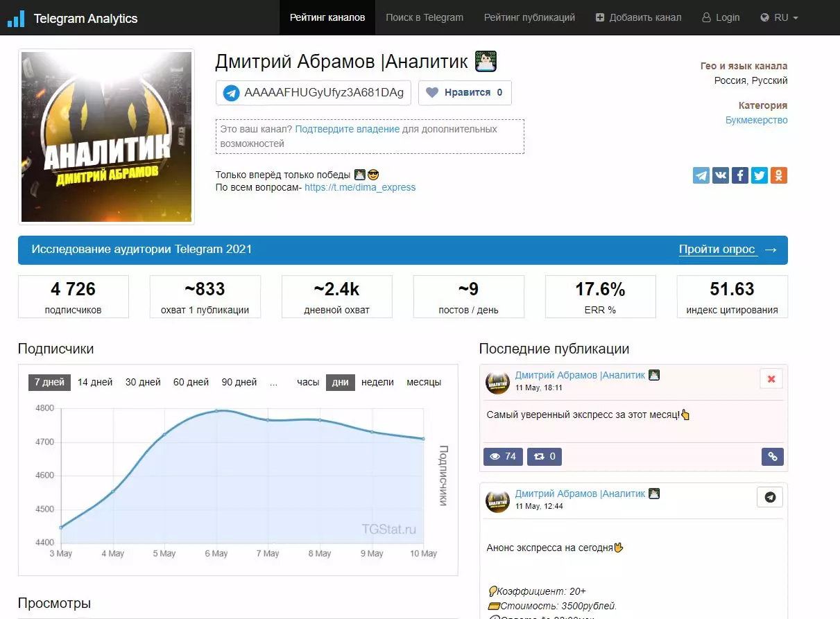Share channel via the Twitter icon
Viewport: 840px width, 619px height.
coord(760,175)
